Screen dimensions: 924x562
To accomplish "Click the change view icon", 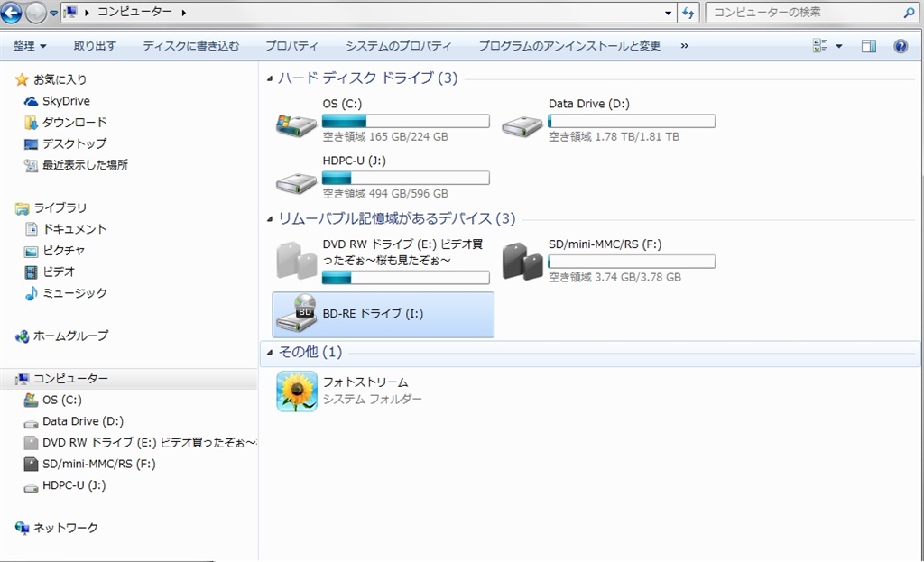I will 819,46.
